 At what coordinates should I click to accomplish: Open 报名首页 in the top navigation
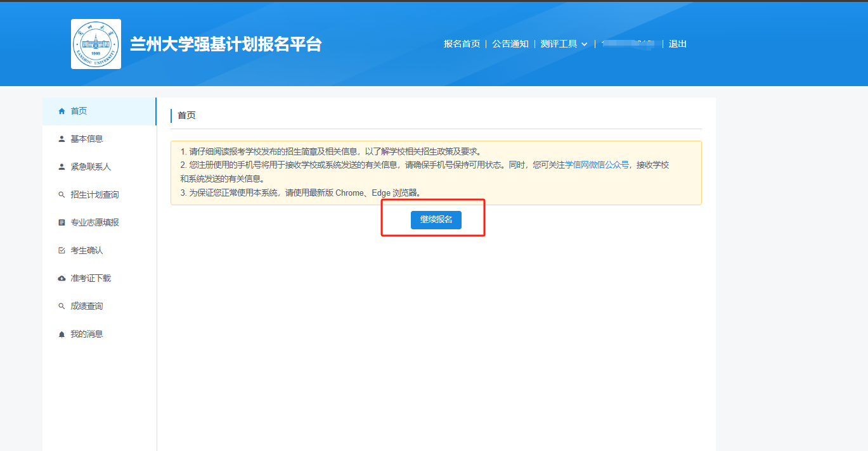click(462, 44)
